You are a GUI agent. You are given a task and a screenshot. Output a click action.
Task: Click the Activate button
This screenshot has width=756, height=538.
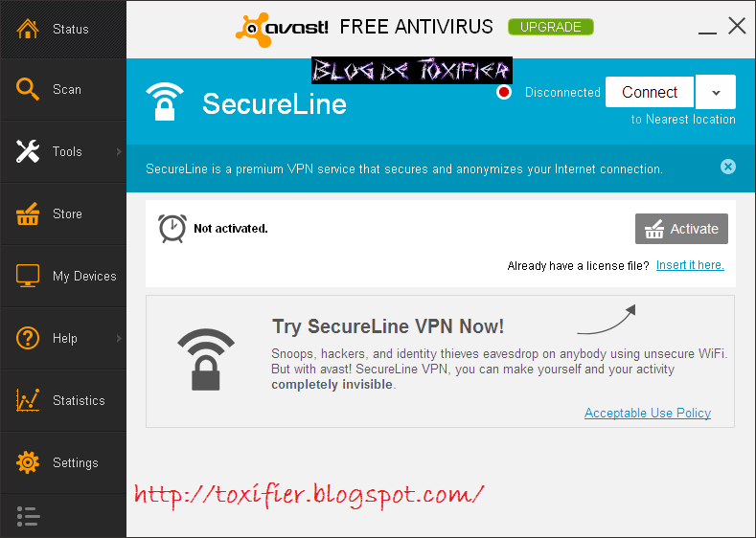tap(681, 229)
